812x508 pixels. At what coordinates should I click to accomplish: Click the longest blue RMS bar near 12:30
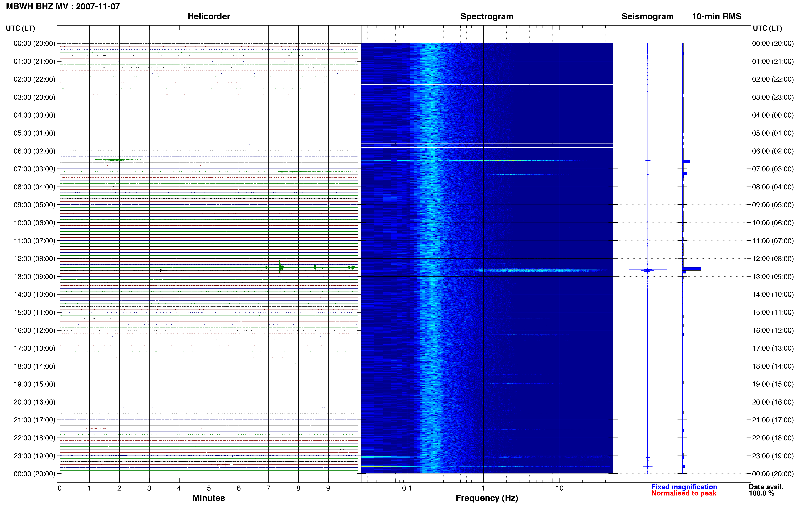coord(692,269)
